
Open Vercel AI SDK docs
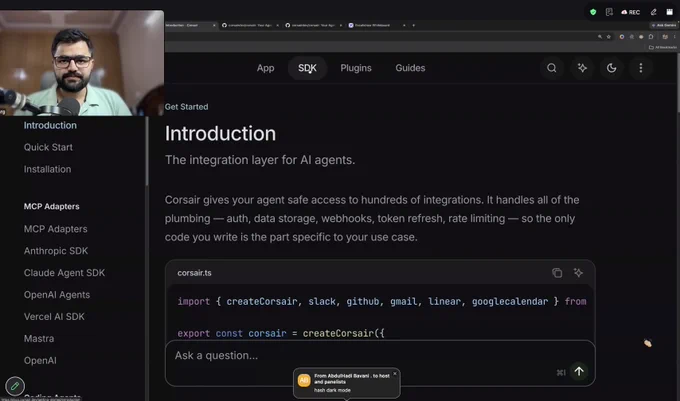click(54, 317)
